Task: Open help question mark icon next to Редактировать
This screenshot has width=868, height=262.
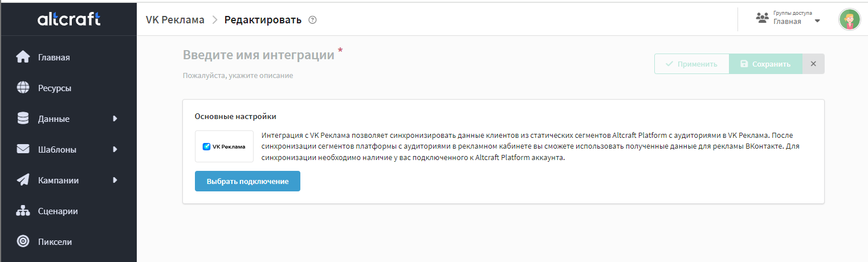Action: tap(312, 20)
